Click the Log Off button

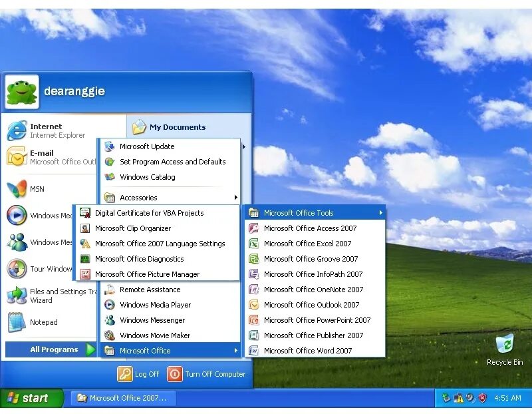[138, 374]
